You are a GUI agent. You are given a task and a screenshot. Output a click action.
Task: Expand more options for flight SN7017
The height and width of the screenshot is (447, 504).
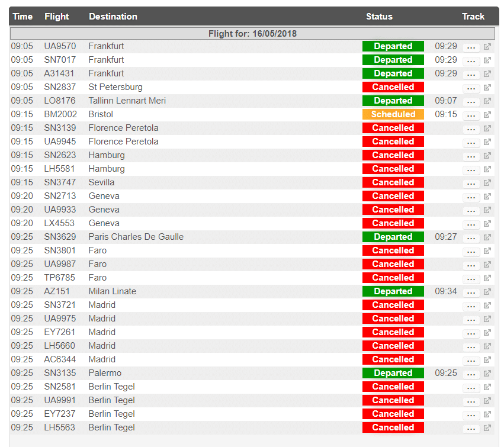click(x=471, y=61)
